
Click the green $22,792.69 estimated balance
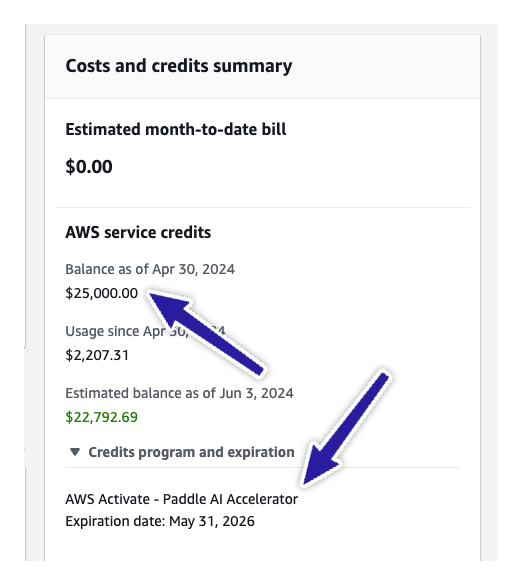pyautogui.click(x=101, y=417)
